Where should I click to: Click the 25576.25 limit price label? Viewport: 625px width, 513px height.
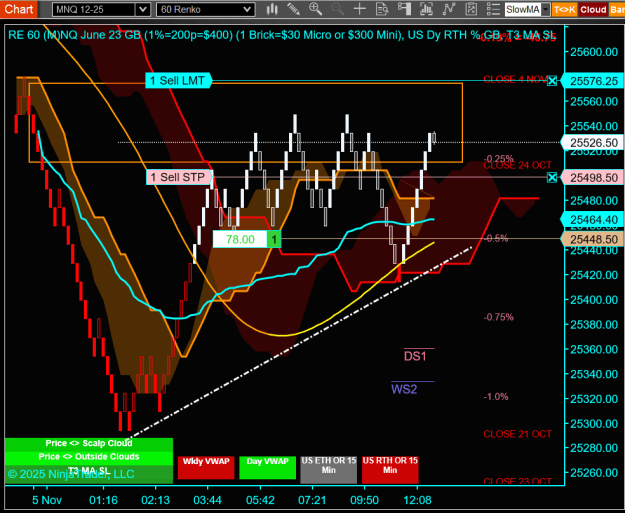[593, 81]
